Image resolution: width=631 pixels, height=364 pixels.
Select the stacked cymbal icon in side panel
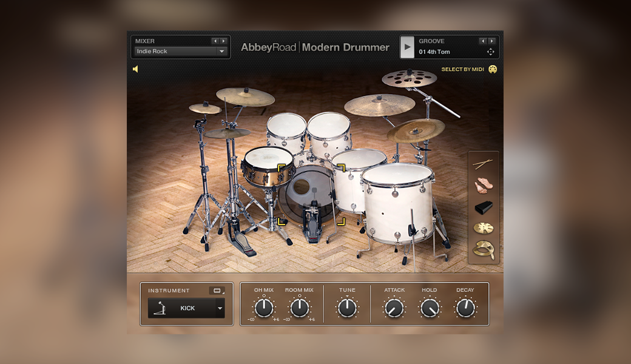(x=484, y=228)
